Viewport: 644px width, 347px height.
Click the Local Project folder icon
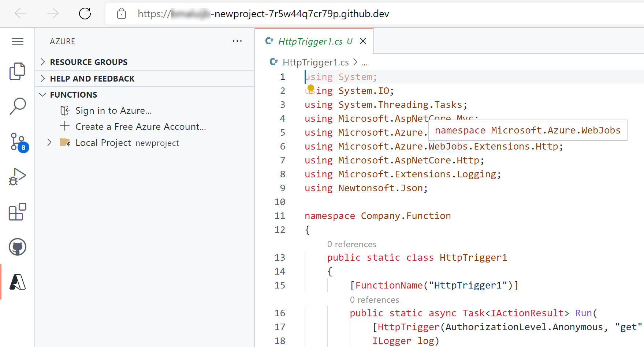click(65, 142)
